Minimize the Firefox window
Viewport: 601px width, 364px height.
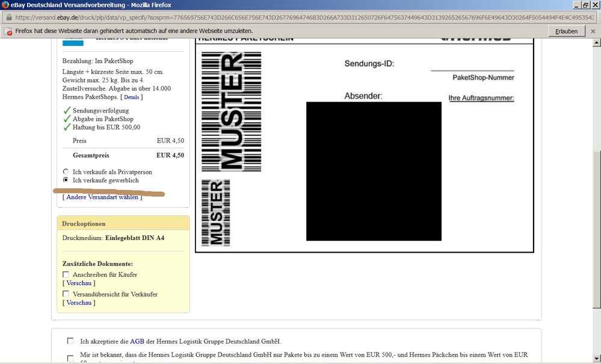click(x=575, y=5)
